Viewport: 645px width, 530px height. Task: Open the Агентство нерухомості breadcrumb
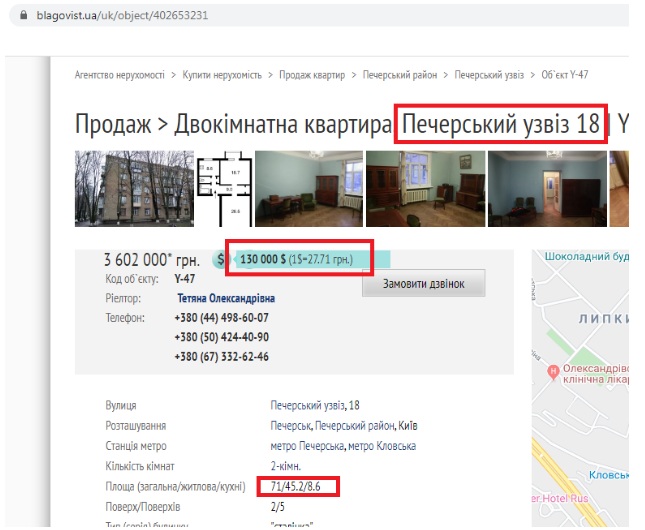pyautogui.click(x=120, y=75)
